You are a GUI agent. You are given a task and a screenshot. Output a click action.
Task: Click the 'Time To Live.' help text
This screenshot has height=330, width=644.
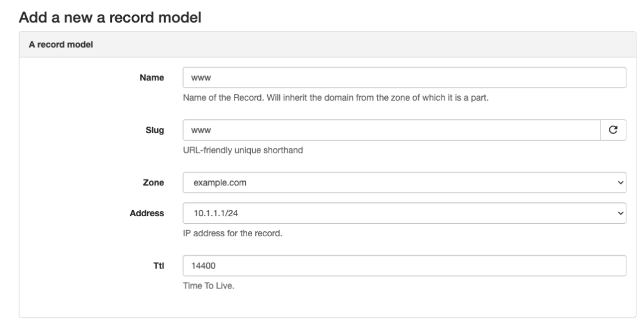[x=208, y=285]
